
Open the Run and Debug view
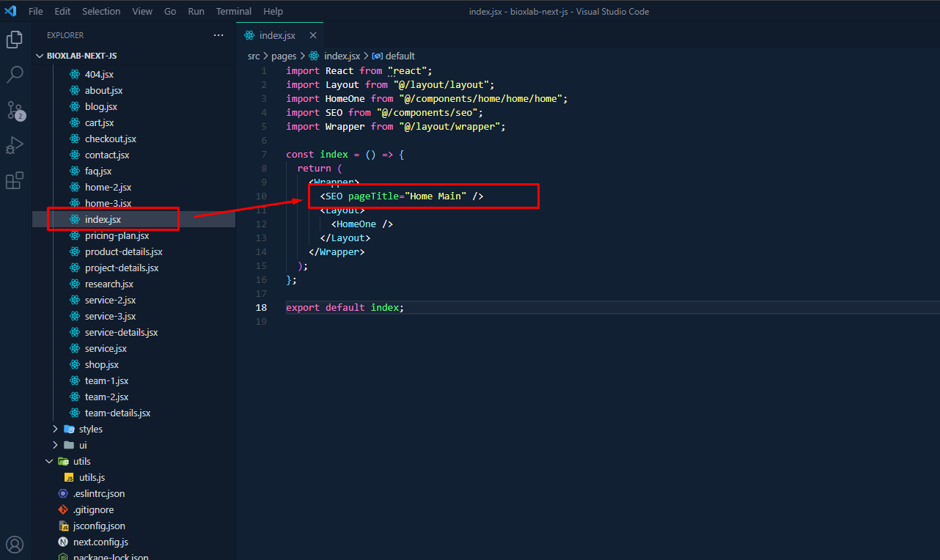[x=15, y=145]
